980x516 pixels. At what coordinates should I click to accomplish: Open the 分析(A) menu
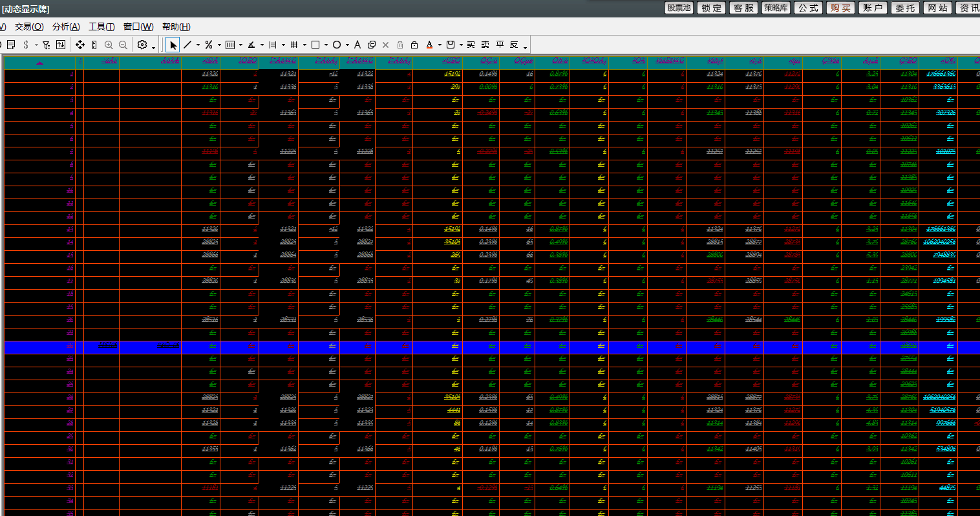66,27
